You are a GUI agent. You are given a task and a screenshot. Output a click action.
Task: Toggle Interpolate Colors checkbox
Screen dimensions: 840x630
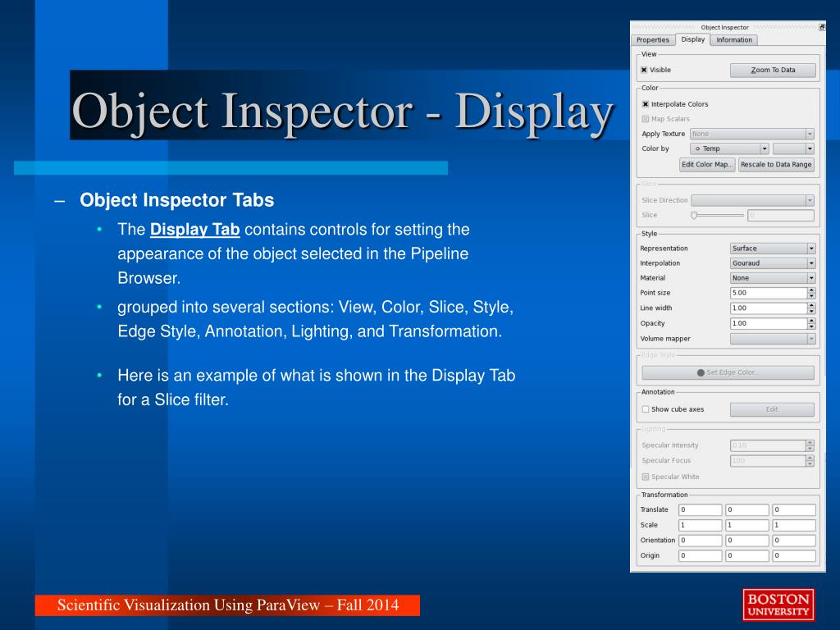[646, 104]
